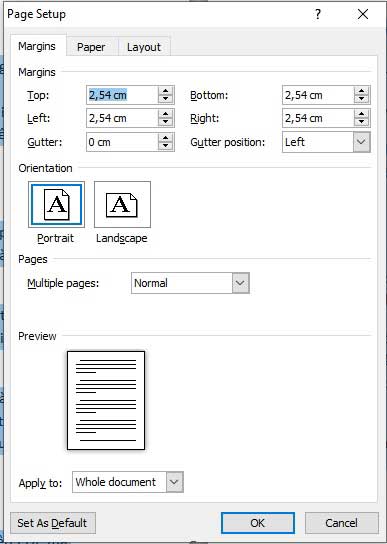This screenshot has height=544, width=387.
Task: Open the Gutter position dropdown
Action: click(x=362, y=142)
